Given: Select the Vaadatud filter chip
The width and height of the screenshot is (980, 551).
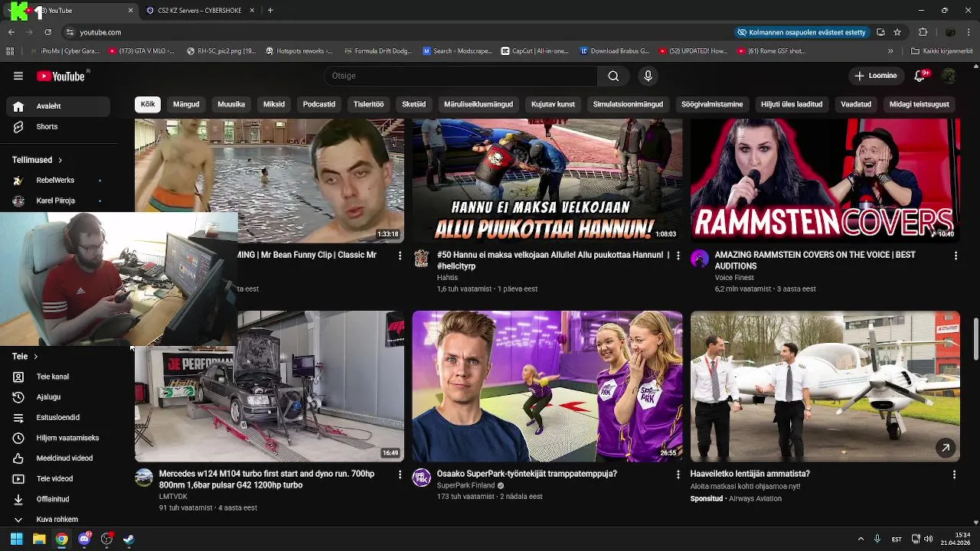Looking at the screenshot, I should point(856,104).
